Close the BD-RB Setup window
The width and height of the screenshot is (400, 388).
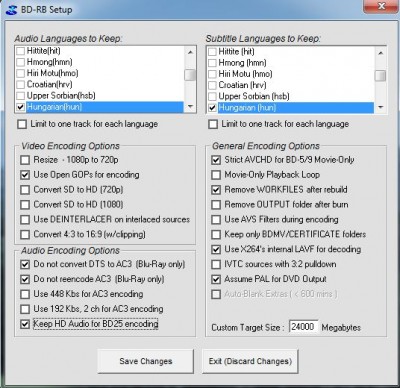[381, 6]
